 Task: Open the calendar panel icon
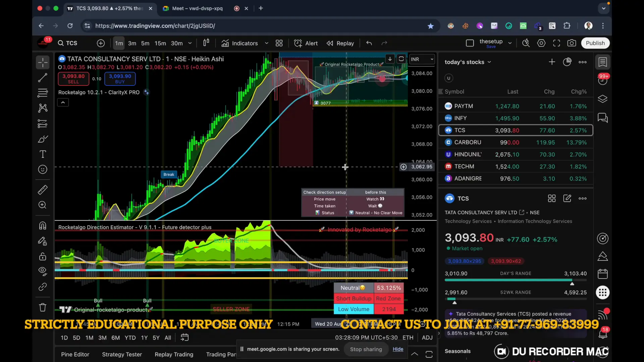click(603, 274)
